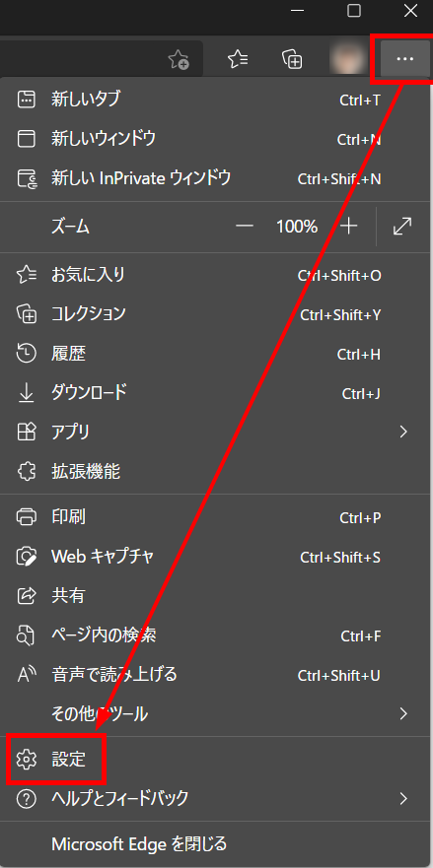This screenshot has width=433, height=868.
Task: Enter full screen via the zoom row arrow icon
Action: [x=402, y=227]
